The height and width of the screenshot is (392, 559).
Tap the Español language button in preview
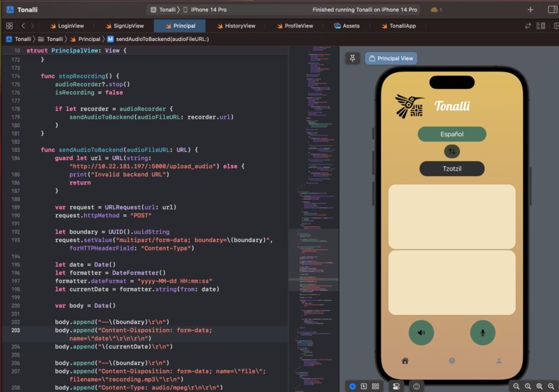click(x=452, y=134)
